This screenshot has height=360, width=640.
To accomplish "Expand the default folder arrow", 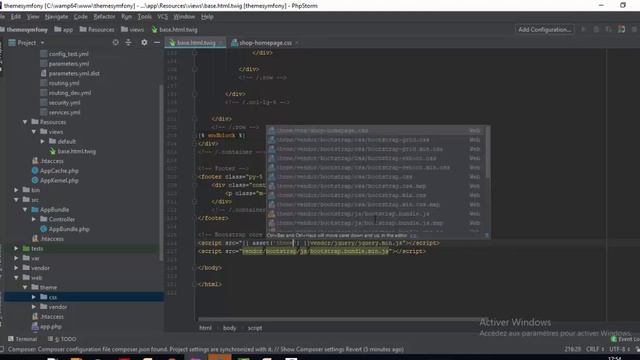I will 42,142.
